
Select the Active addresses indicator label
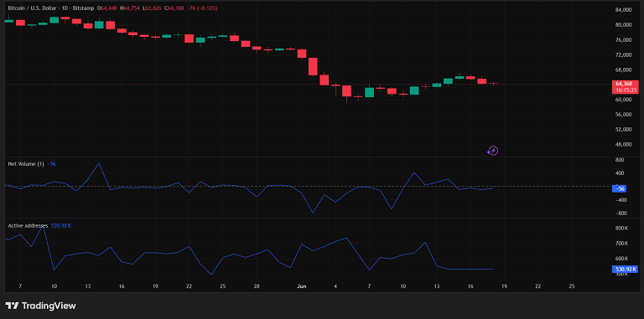tap(28, 225)
